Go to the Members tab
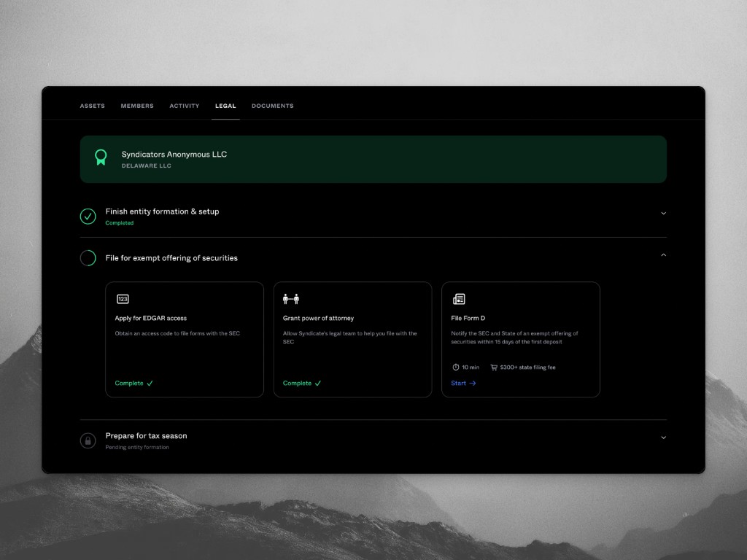This screenshot has width=747, height=560. (x=137, y=106)
